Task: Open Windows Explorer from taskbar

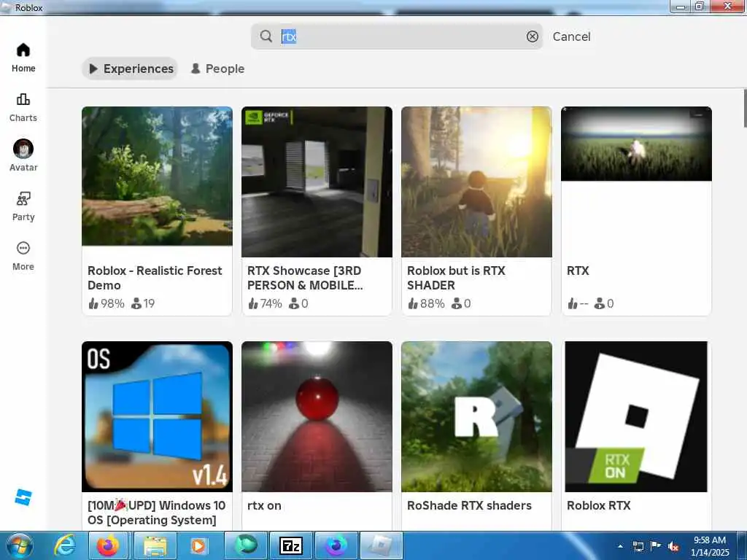Action: tap(155, 545)
